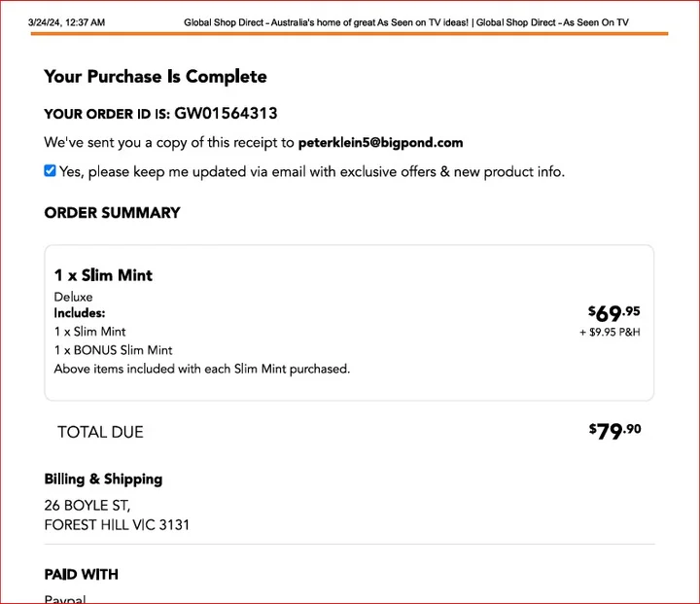The height and width of the screenshot is (604, 700).
Task: Click the "Above items included" note text
Action: [201, 369]
